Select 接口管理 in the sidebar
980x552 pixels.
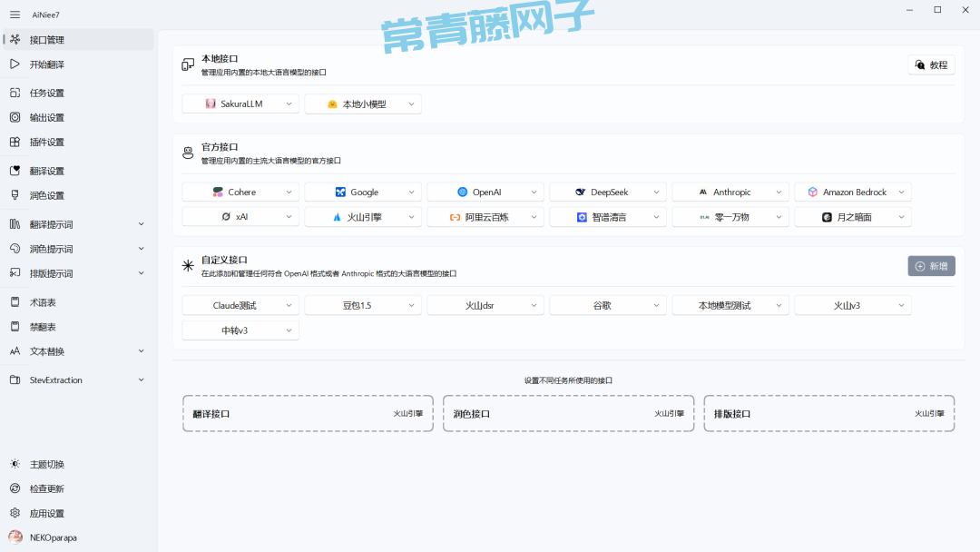point(46,40)
